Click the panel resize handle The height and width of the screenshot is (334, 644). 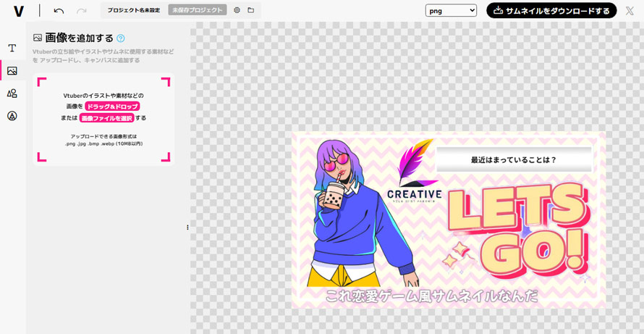(x=187, y=227)
